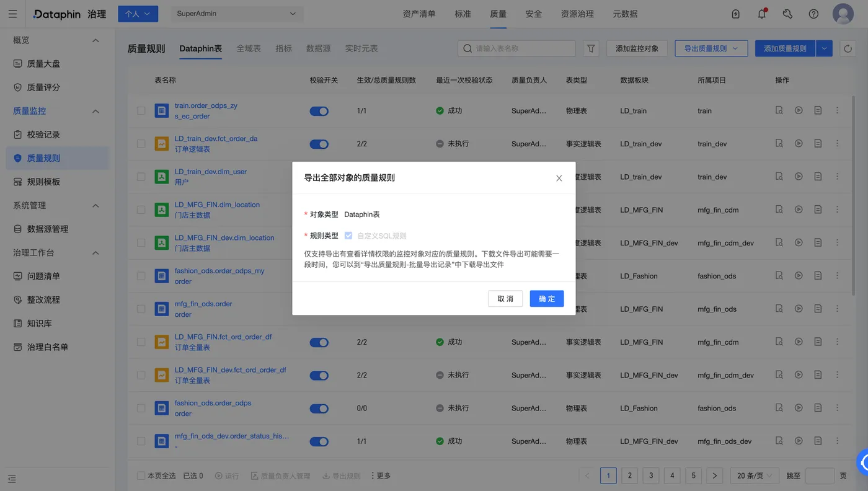Open 校验记录 in the sidebar
The image size is (868, 491).
click(x=57, y=135)
